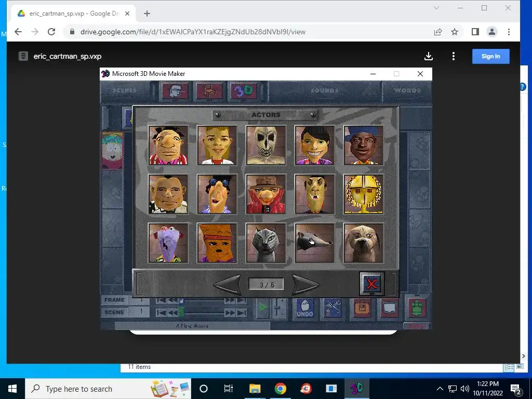
Task: Open File Explorer from taskbar
Action: pyautogui.click(x=255, y=389)
